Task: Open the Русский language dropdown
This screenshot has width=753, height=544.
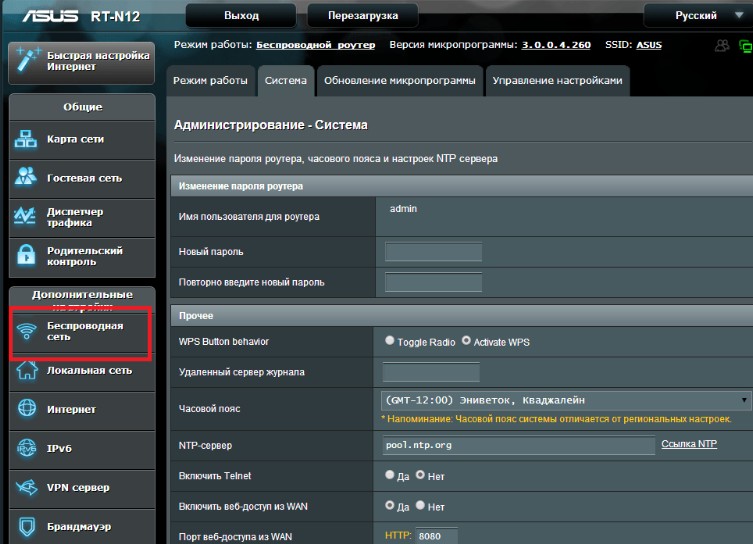Action: [x=697, y=16]
